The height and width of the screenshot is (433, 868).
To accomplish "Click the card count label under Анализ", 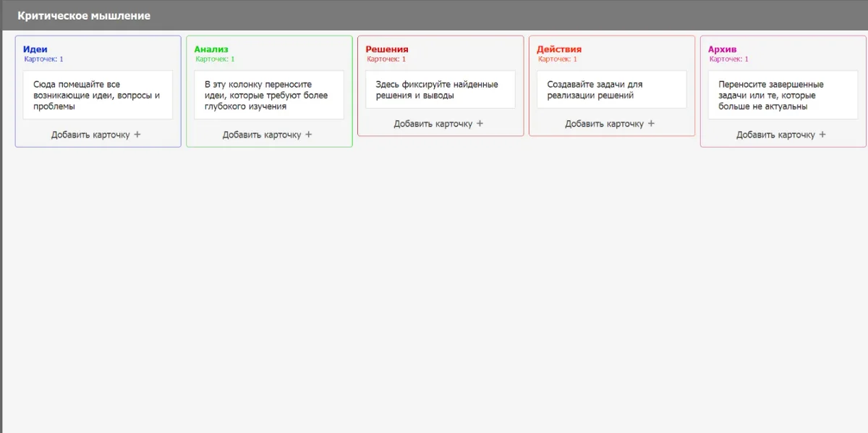I will 216,59.
